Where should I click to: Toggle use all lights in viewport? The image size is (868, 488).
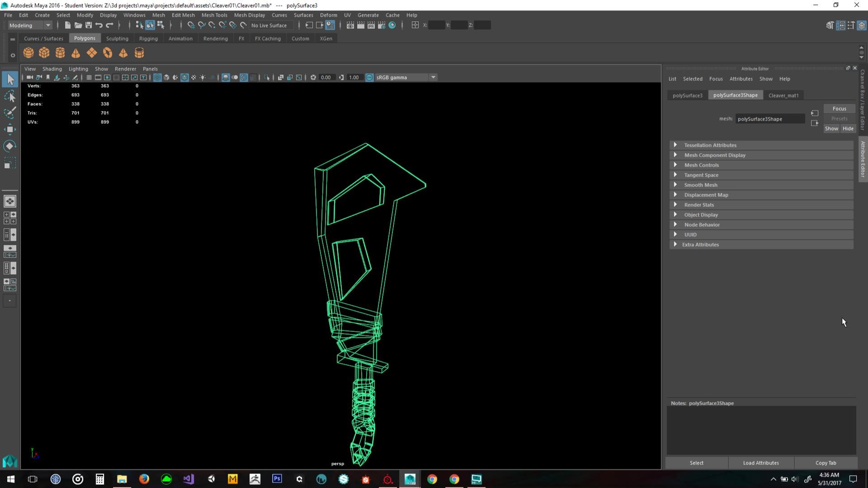point(203,78)
